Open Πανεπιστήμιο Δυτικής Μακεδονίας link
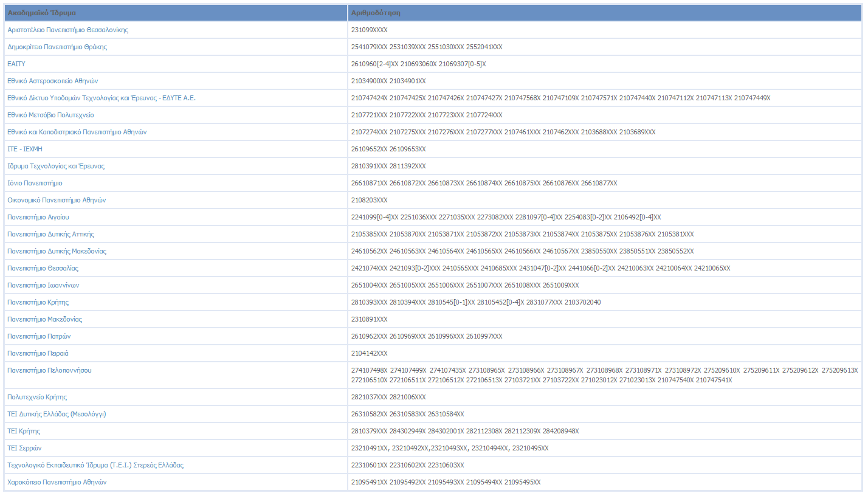The image size is (868, 496). click(x=57, y=251)
